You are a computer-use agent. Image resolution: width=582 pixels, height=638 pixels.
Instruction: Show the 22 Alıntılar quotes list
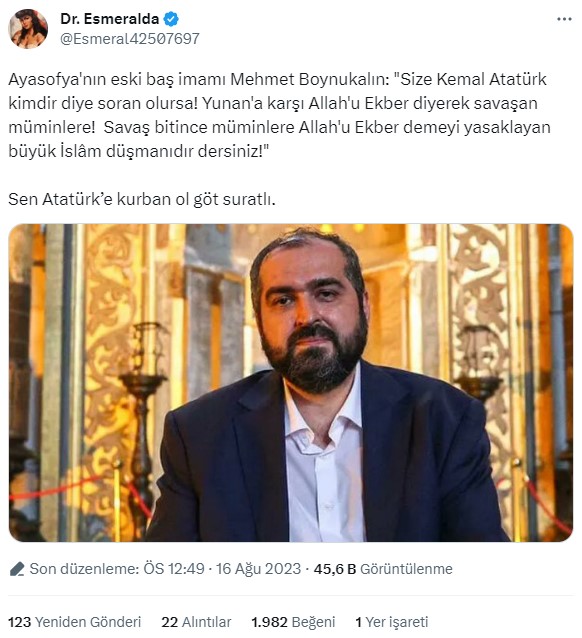(196, 622)
